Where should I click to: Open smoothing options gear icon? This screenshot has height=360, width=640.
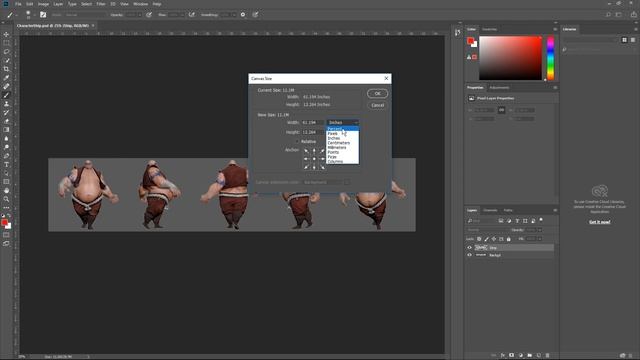coord(243,15)
